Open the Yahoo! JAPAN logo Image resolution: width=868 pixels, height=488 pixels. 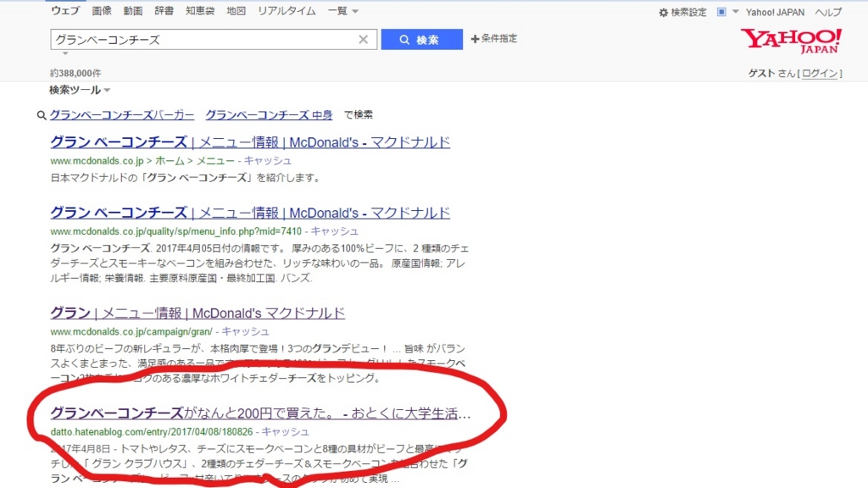click(791, 41)
